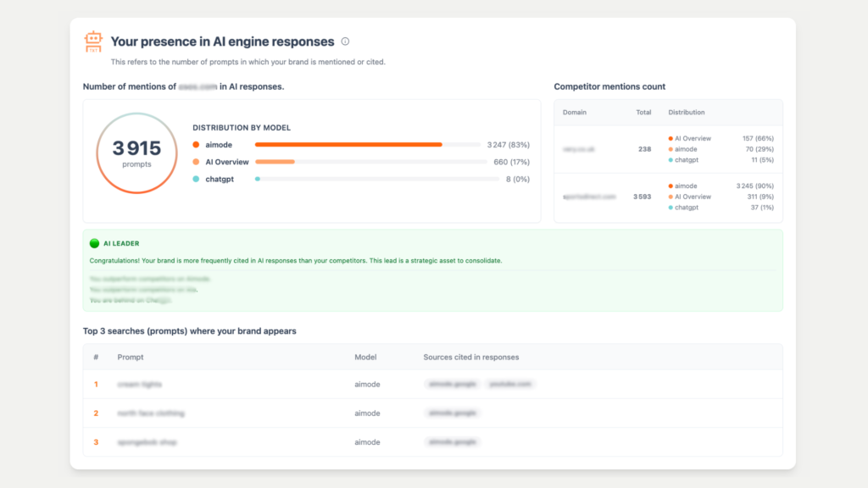Select the competitor row with total 238

click(x=643, y=149)
